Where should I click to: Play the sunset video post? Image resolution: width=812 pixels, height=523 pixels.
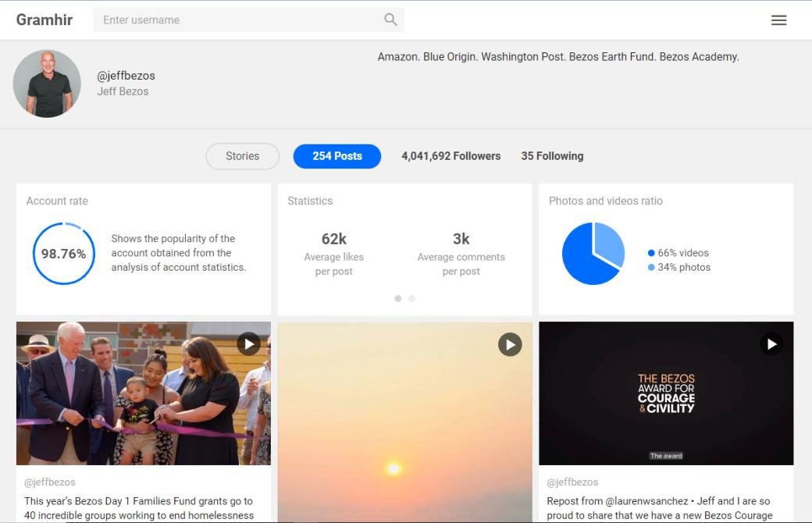coord(510,343)
